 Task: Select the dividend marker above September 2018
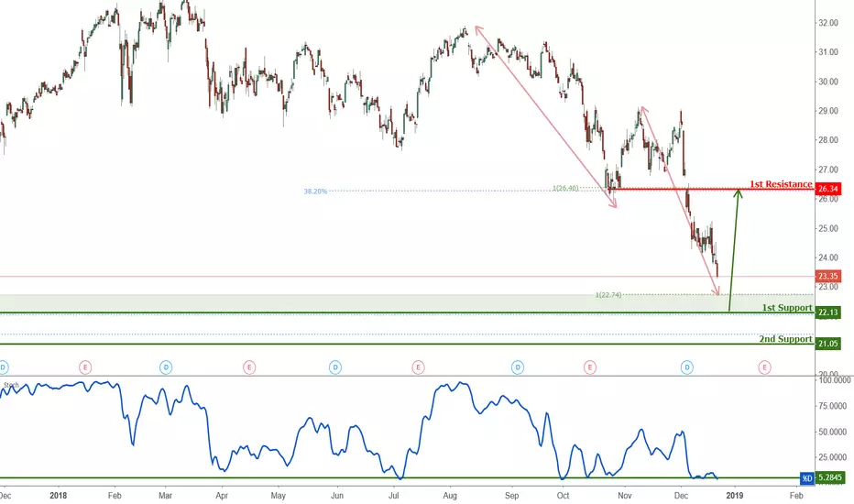click(518, 367)
